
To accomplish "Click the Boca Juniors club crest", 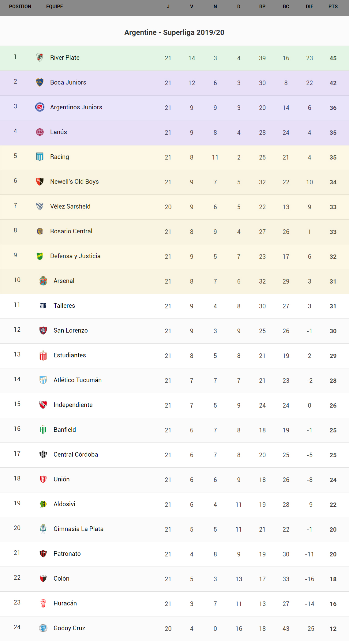I will point(40,82).
